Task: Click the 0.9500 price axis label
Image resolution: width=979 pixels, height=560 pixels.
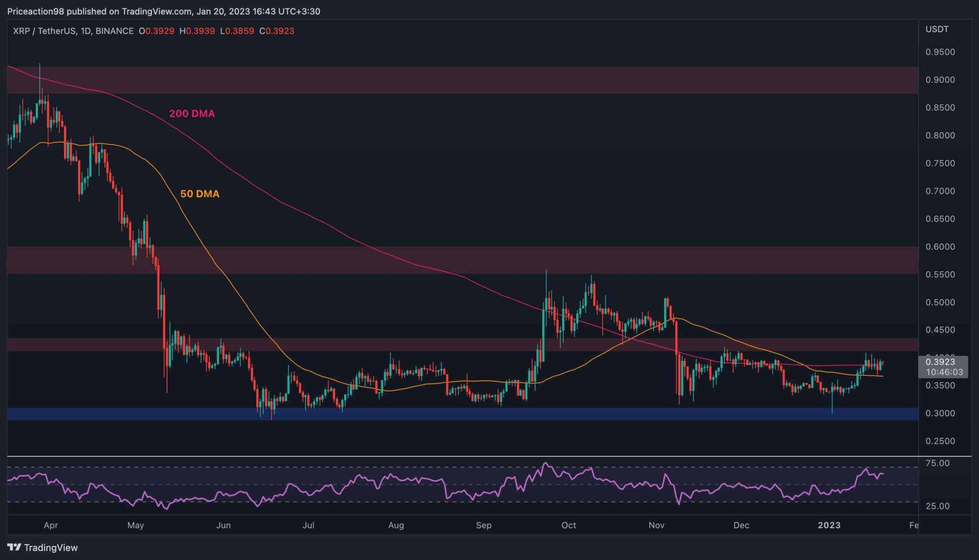Action: click(x=940, y=52)
